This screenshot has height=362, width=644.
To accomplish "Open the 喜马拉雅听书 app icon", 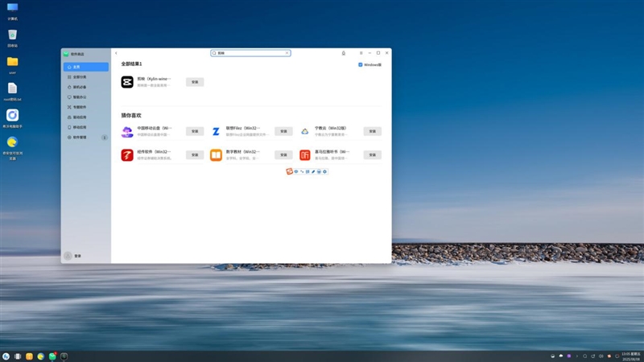I will (x=305, y=155).
